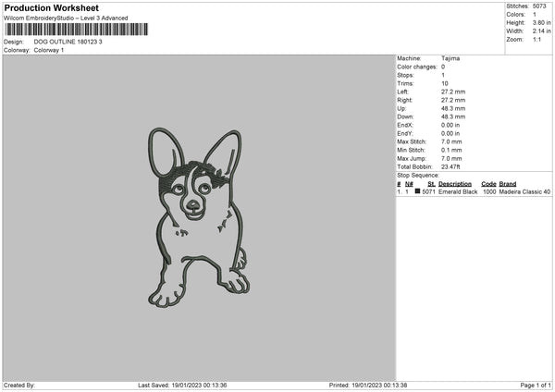Image resolution: width=555 pixels, height=392 pixels.
Task: Click the St. column header
Action: [x=431, y=184]
